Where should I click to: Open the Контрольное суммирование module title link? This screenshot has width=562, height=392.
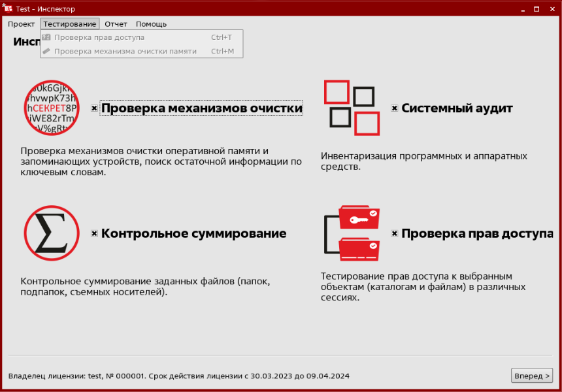pos(194,233)
